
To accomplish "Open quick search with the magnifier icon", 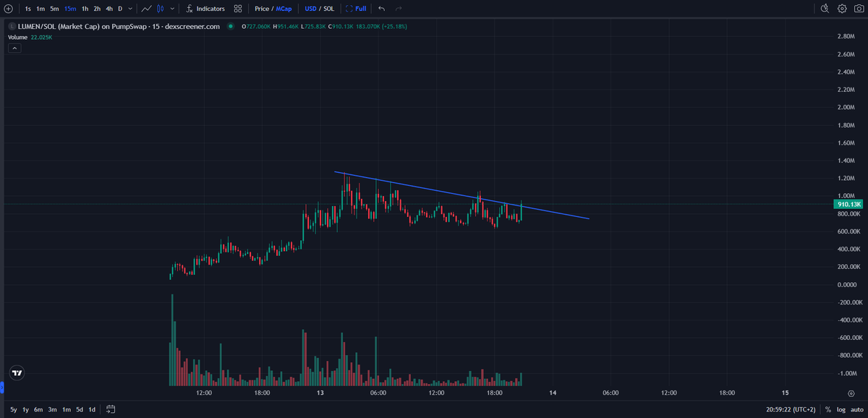I will pyautogui.click(x=825, y=9).
